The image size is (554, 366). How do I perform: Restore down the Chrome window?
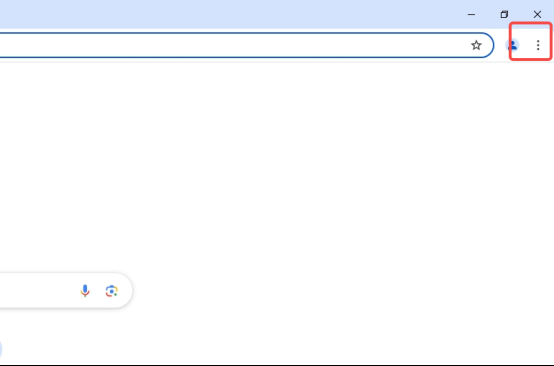[x=504, y=14]
